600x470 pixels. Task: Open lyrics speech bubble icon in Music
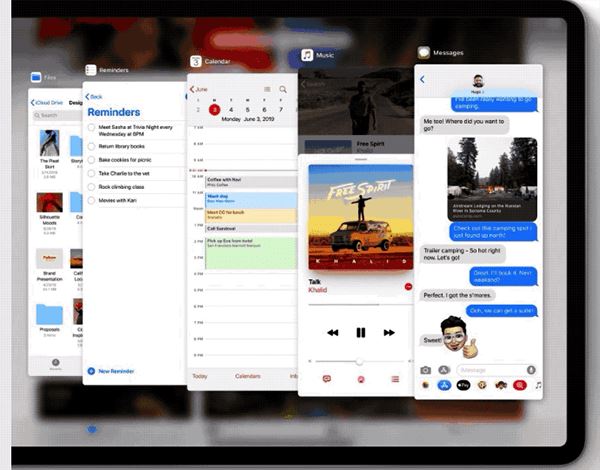(x=326, y=379)
